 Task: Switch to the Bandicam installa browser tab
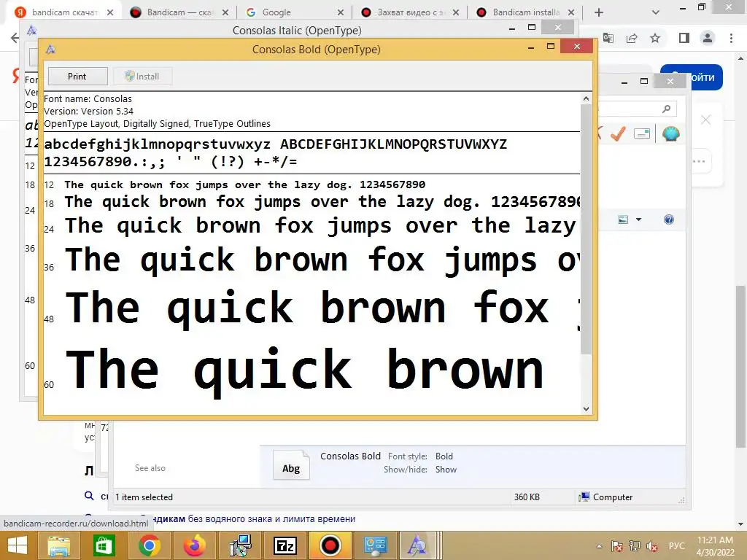(x=525, y=12)
